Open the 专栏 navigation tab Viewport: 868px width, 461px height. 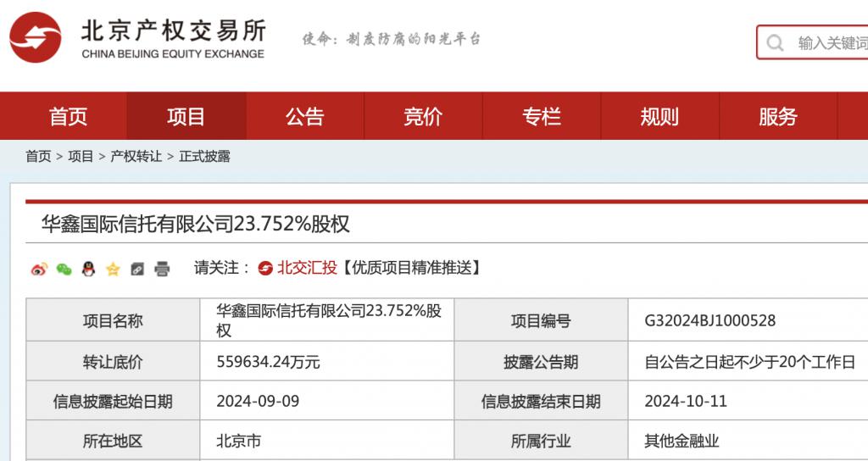(x=542, y=116)
